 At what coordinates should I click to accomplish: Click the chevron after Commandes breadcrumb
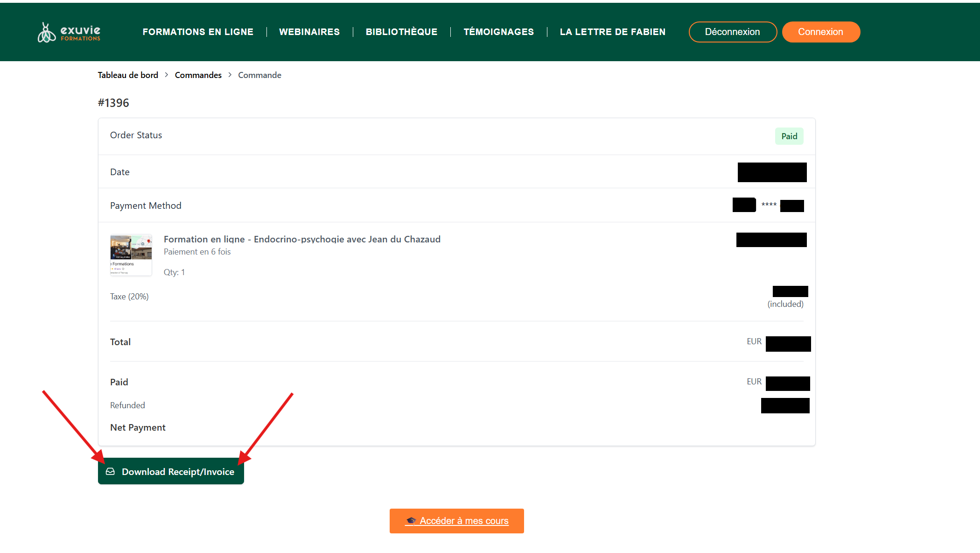tap(230, 75)
